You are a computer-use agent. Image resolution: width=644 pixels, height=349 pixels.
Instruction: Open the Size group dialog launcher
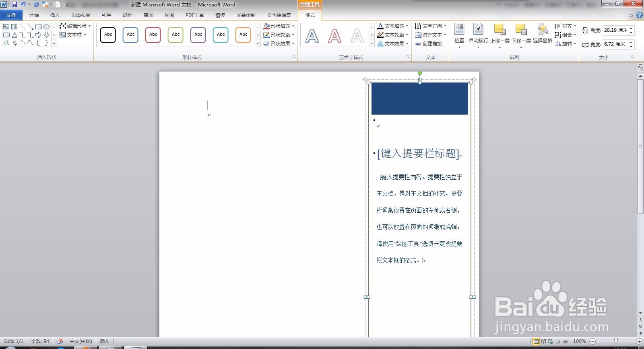click(x=632, y=57)
